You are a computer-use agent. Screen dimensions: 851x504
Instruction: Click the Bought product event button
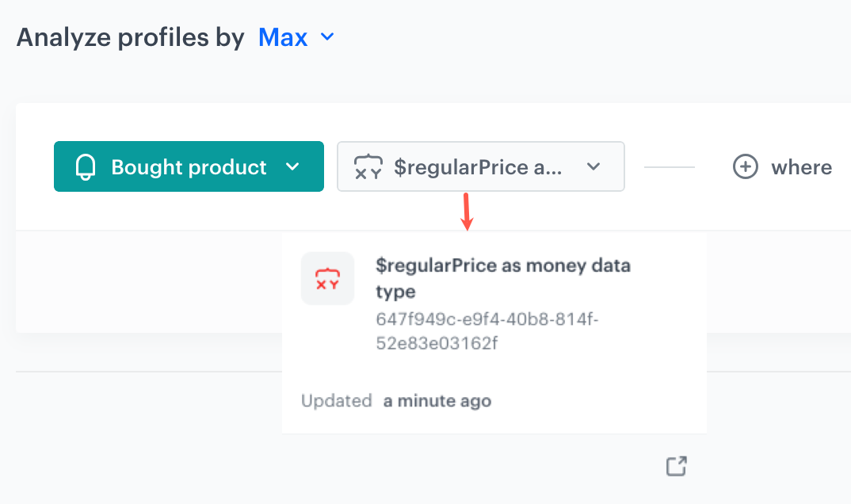(x=189, y=167)
